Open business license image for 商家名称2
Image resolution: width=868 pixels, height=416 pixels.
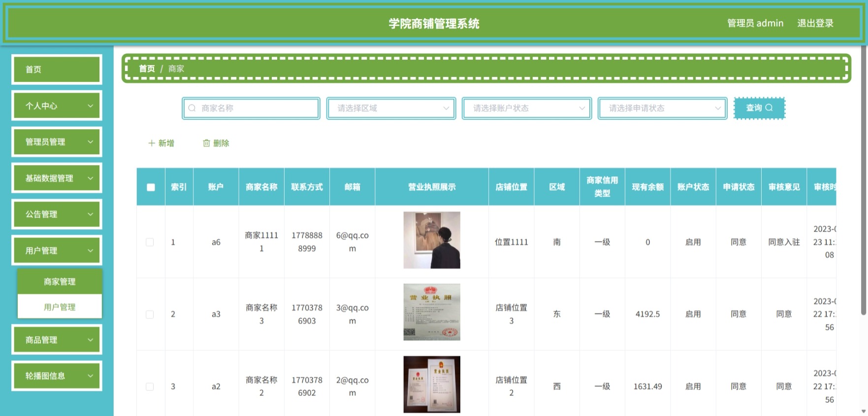432,384
